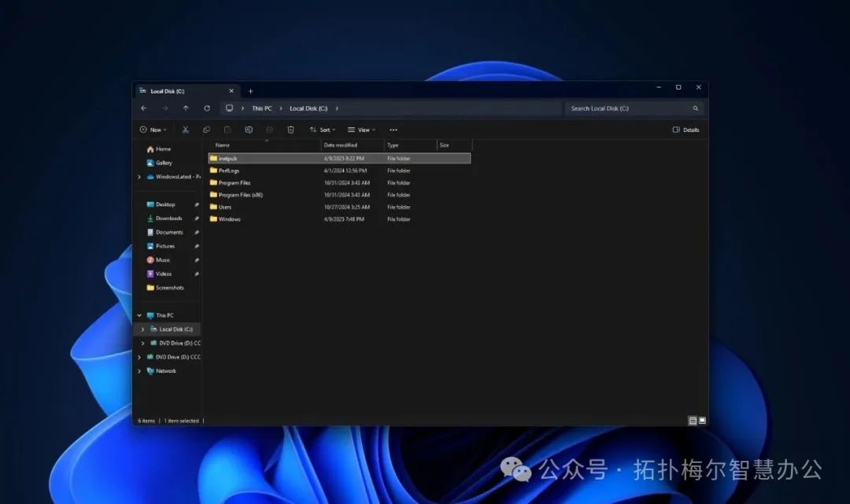Open the See more ellipsis menu
The height and width of the screenshot is (504, 850).
click(x=394, y=130)
